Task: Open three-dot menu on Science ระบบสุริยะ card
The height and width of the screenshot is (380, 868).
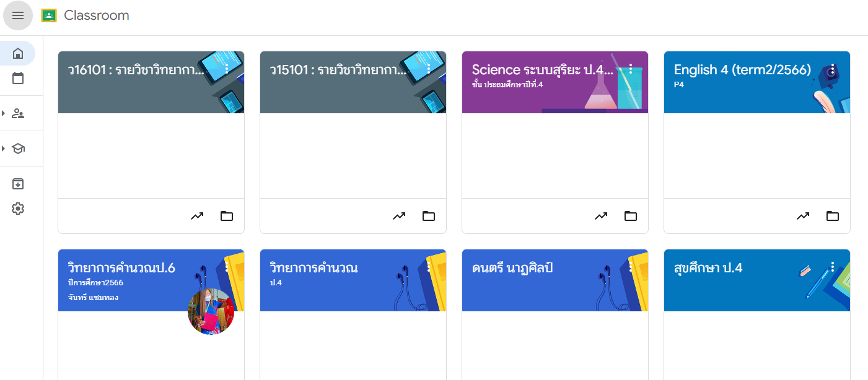Action: pos(631,69)
